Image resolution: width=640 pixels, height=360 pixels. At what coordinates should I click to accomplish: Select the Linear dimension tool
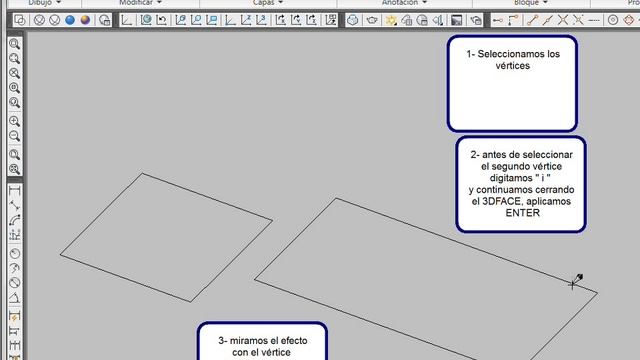(15, 191)
